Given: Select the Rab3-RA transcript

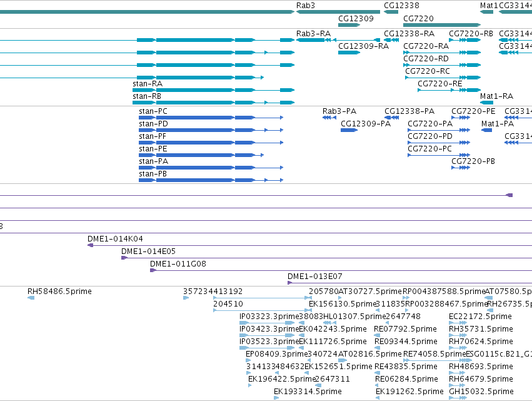Looking at the screenshot, I should (x=338, y=40).
